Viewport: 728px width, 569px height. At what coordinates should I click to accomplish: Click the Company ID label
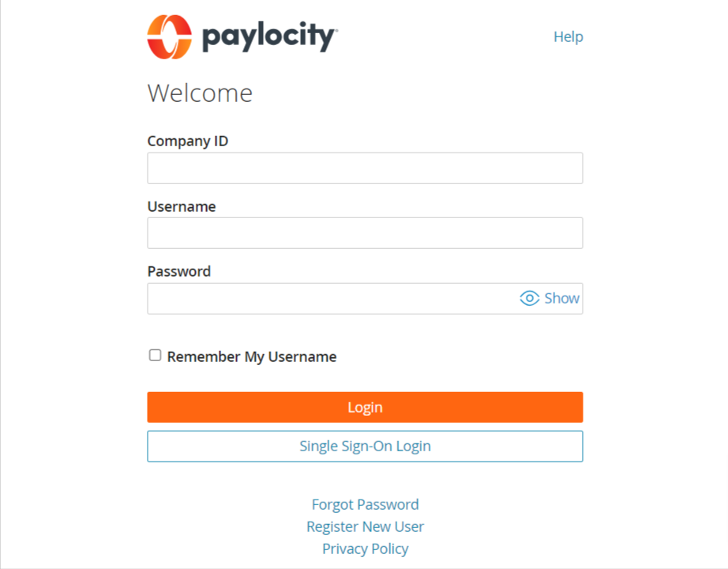(x=188, y=141)
